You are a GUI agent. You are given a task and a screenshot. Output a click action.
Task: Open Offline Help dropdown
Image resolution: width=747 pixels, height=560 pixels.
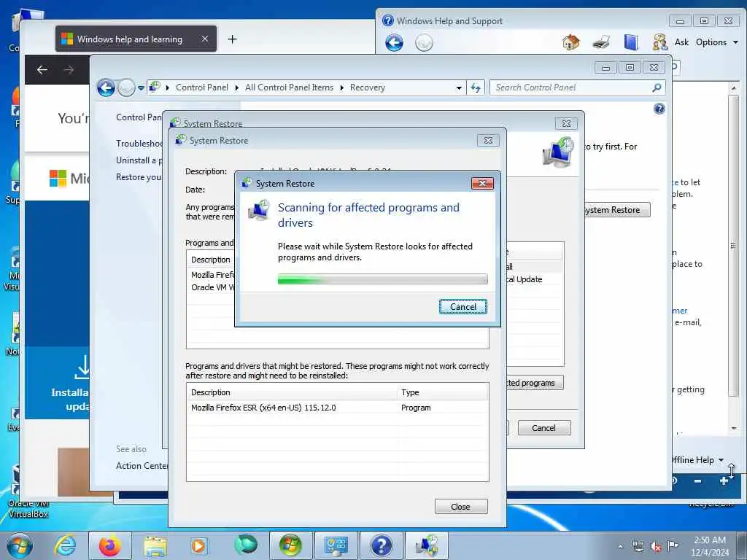(697, 460)
